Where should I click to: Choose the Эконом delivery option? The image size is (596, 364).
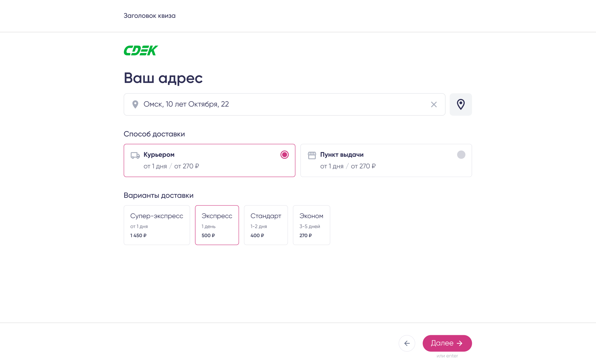pyautogui.click(x=311, y=225)
